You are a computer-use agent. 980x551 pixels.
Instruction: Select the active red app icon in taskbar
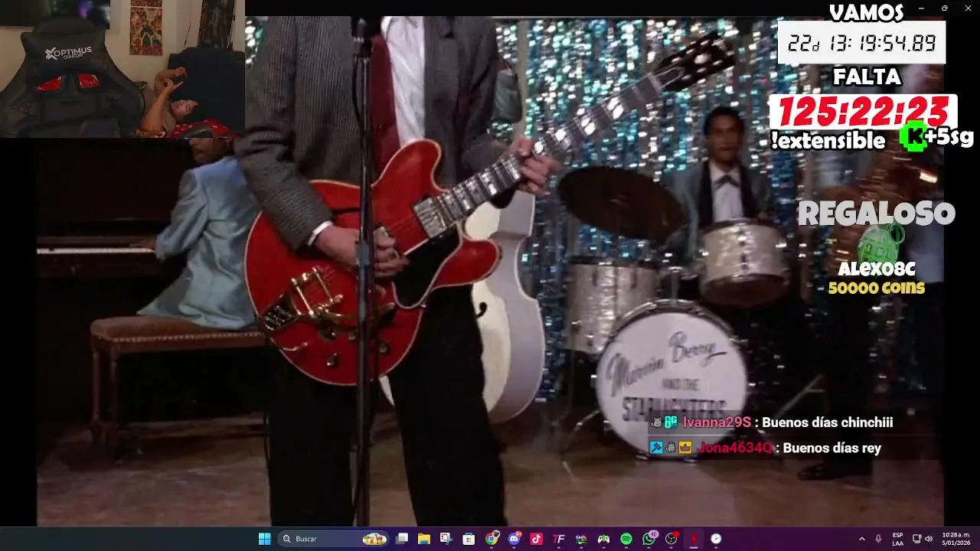tap(694, 539)
